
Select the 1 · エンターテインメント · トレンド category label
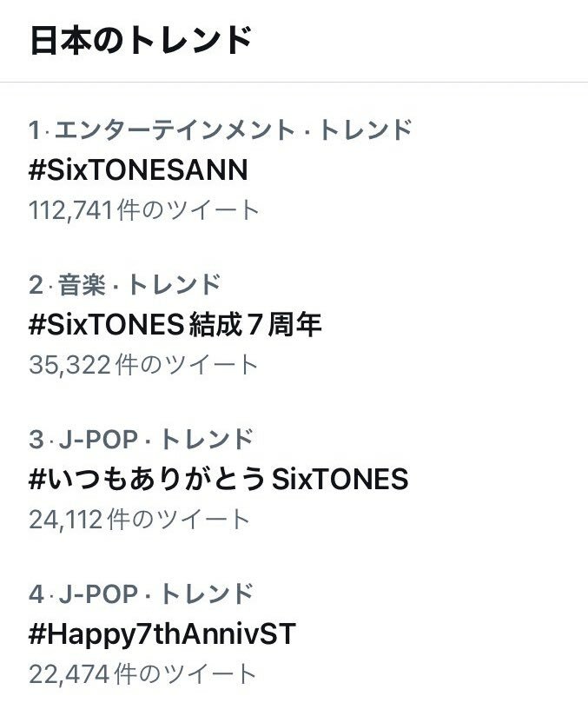pos(221,129)
